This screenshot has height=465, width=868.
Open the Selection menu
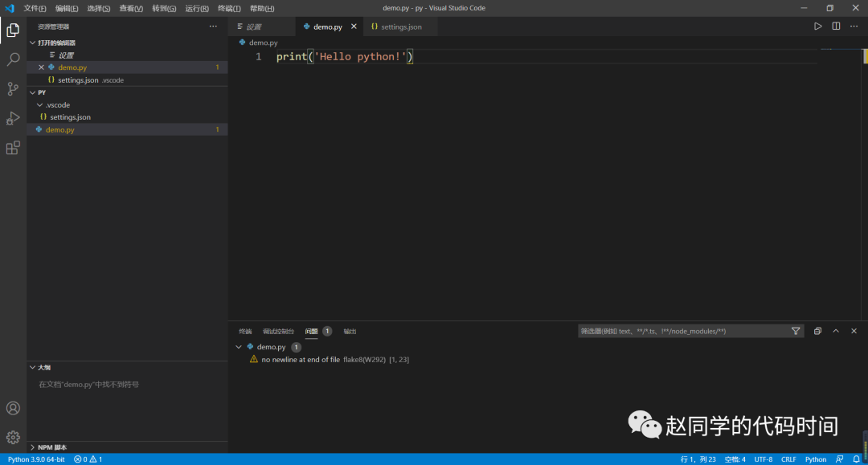click(99, 8)
